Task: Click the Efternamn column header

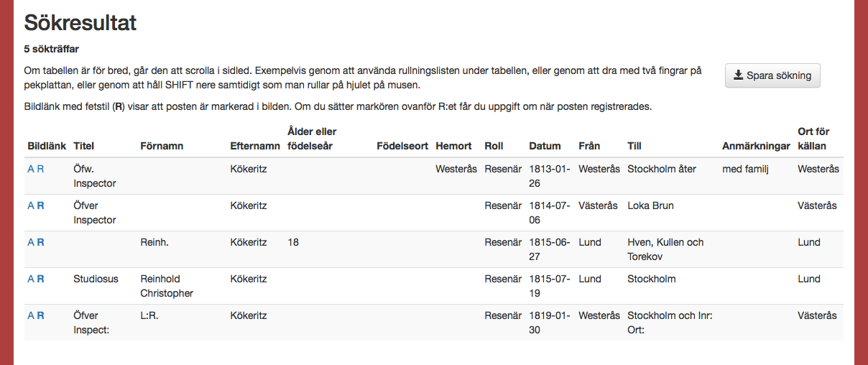Action: tap(255, 146)
